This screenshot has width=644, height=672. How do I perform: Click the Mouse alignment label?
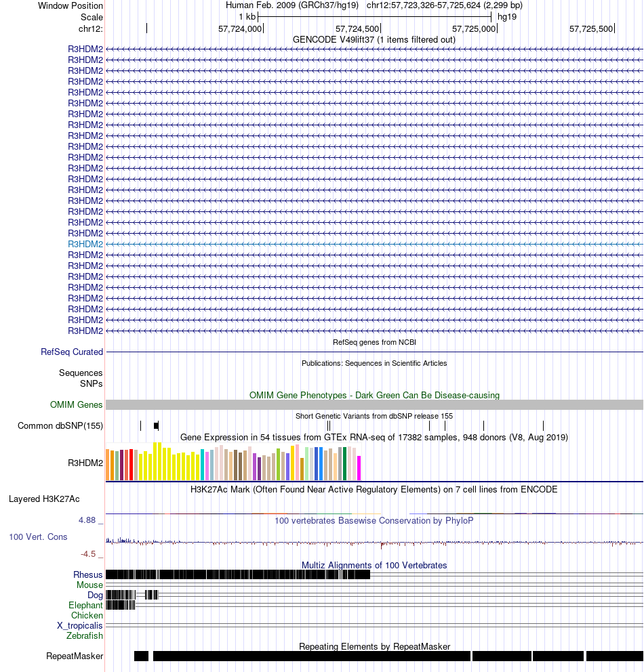89,585
